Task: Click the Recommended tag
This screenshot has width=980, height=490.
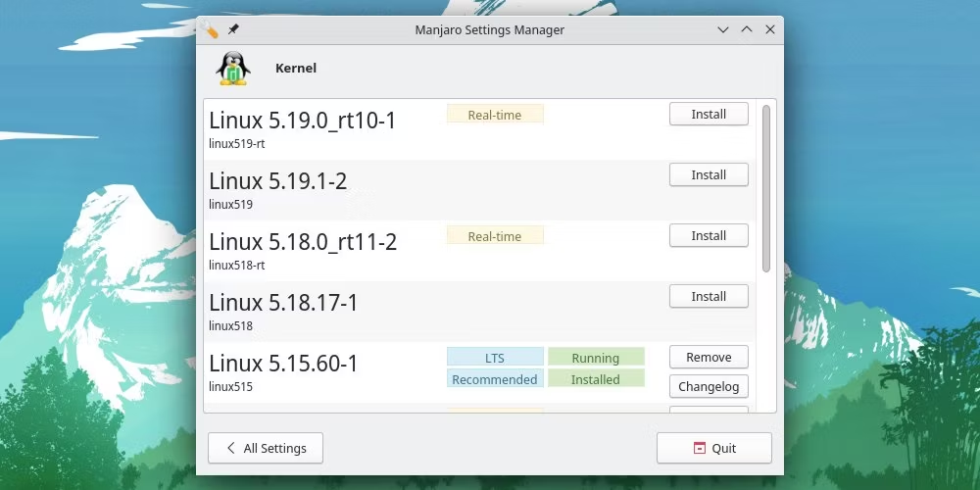Action: pyautogui.click(x=495, y=378)
